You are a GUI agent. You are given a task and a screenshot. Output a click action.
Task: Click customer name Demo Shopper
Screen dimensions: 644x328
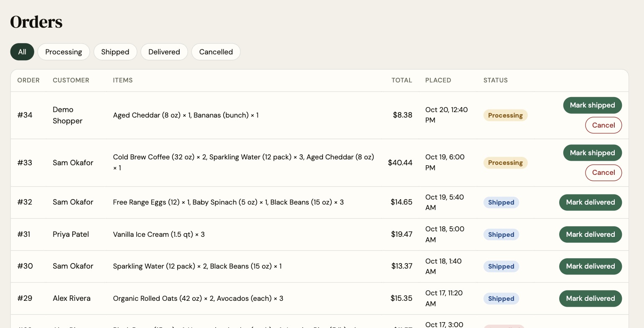(67, 115)
